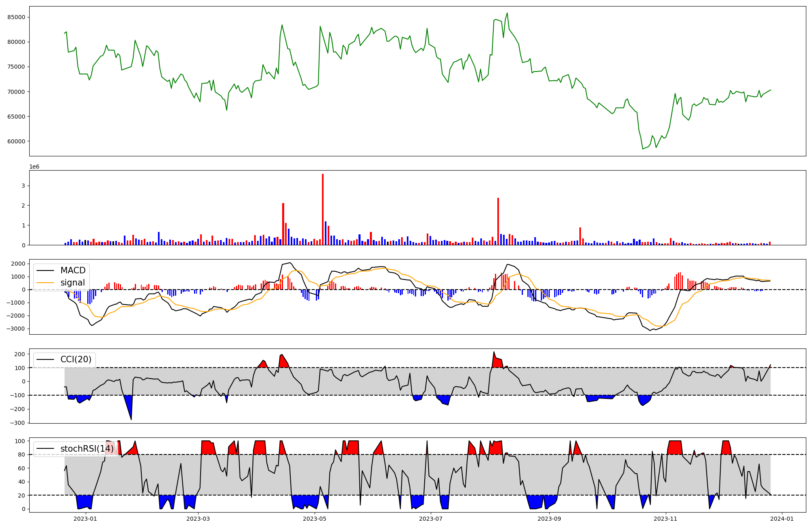Click the 1e6 volume scale label

point(34,167)
